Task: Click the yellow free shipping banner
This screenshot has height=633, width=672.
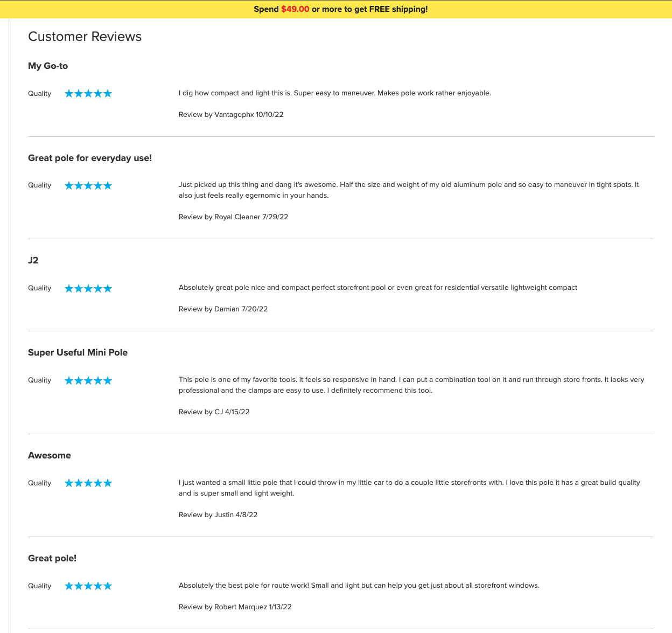Action: click(x=336, y=9)
